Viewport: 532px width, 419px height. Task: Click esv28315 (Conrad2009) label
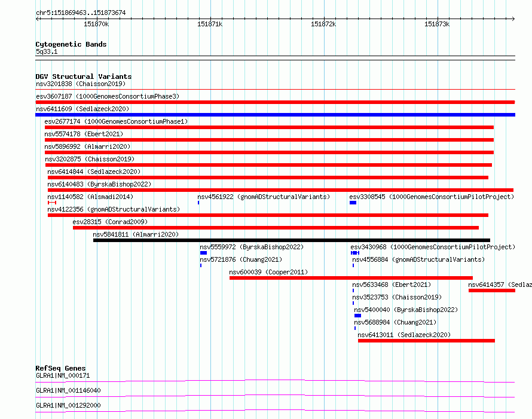[x=110, y=222]
